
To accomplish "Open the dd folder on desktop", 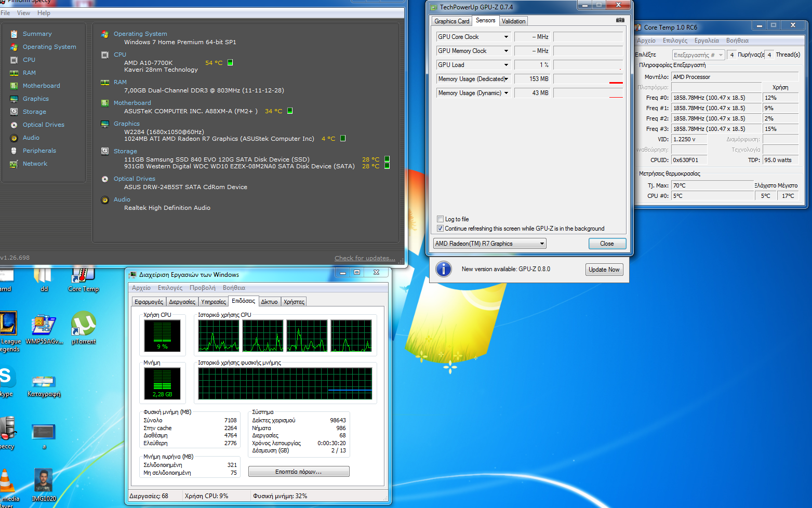I will (44, 279).
